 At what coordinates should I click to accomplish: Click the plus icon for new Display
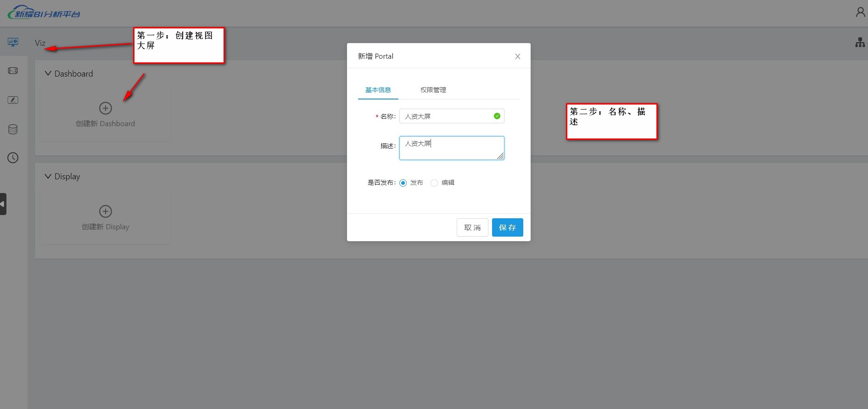coord(106,211)
